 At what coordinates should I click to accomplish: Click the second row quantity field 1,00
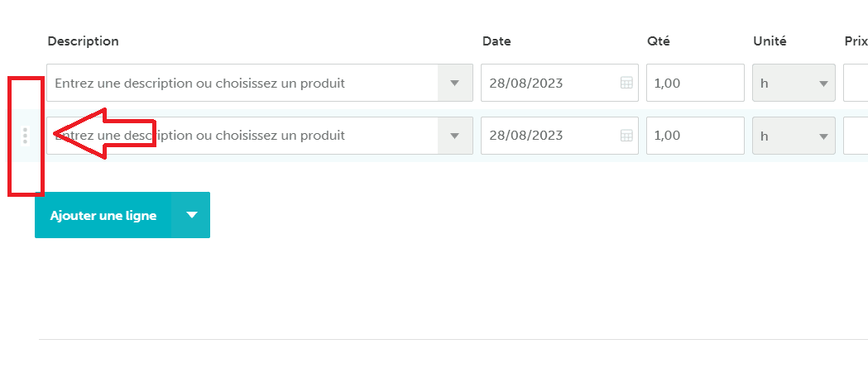[695, 136]
